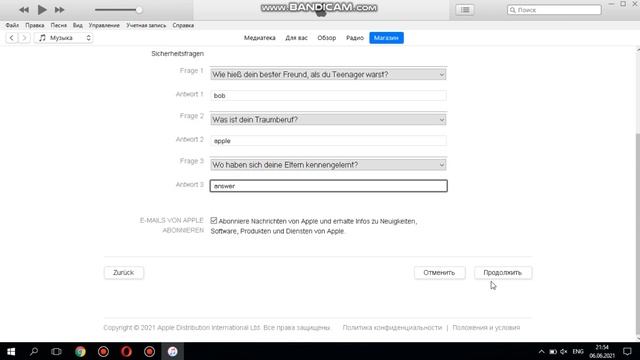Go back with the left arrow button

click(11, 38)
